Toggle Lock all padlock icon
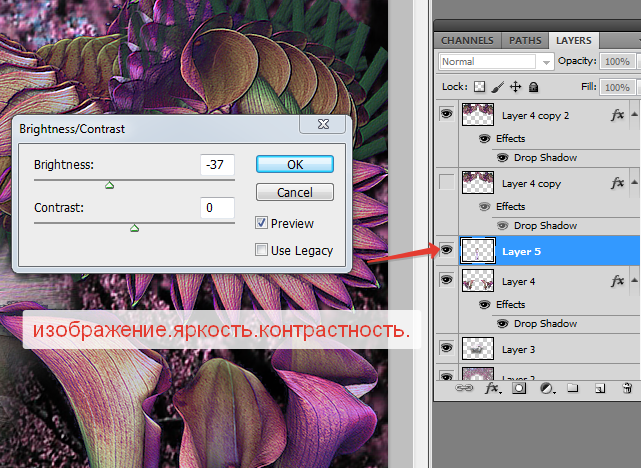 point(533,87)
